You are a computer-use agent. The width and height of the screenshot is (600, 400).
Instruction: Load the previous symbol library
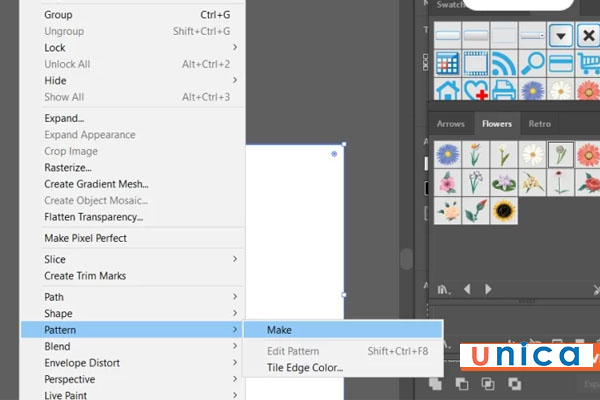pyautogui.click(x=467, y=289)
